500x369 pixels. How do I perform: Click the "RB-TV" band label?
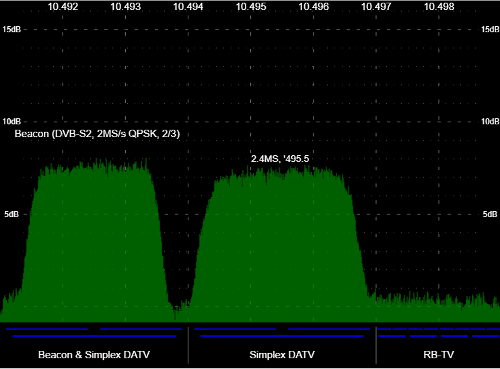[x=438, y=354]
